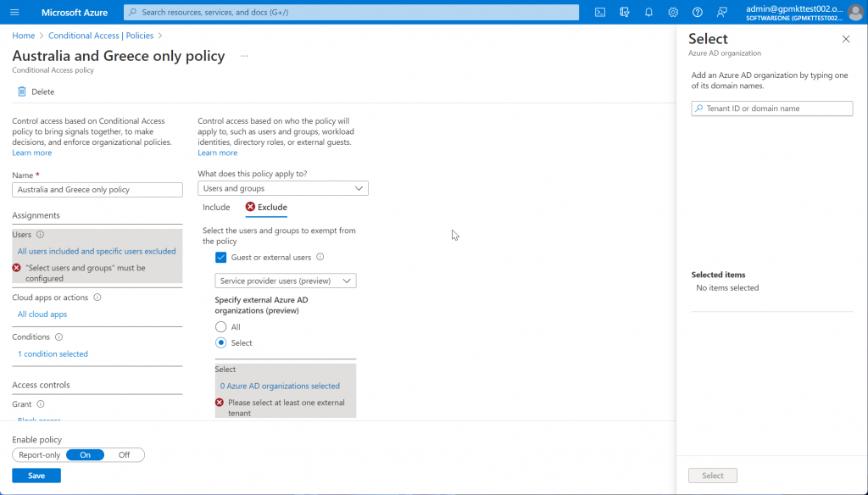This screenshot has height=495, width=868.
Task: Open the Feedback icon
Action: click(x=722, y=12)
